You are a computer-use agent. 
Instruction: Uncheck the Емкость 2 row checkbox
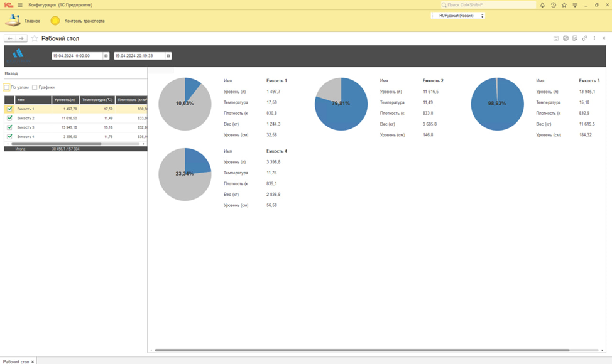tap(10, 118)
